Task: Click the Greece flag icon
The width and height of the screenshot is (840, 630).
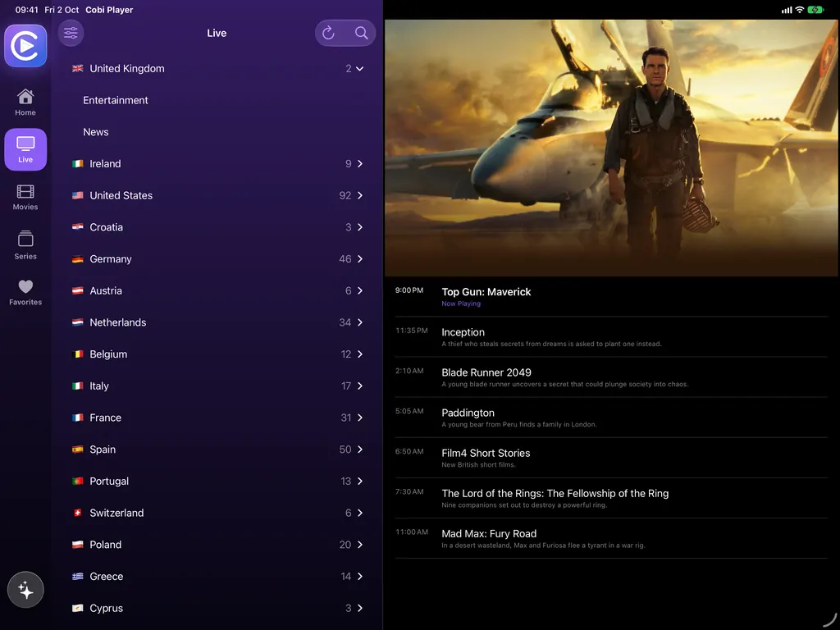Action: click(78, 577)
